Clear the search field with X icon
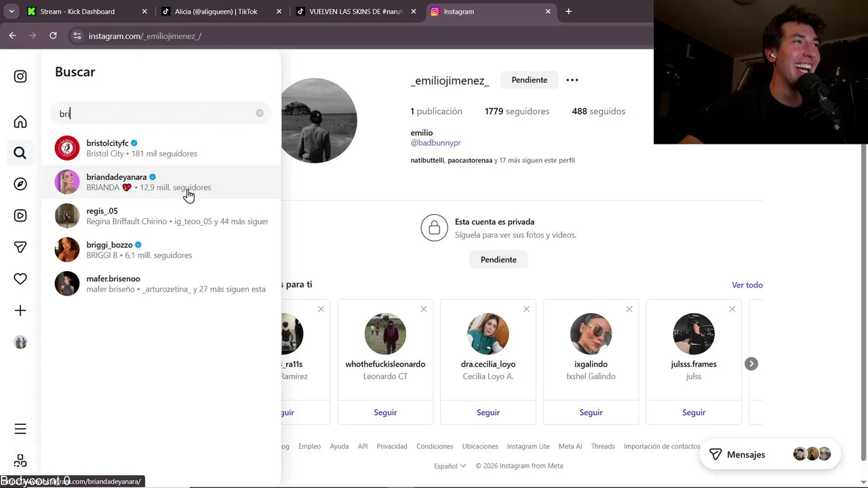 pos(260,113)
